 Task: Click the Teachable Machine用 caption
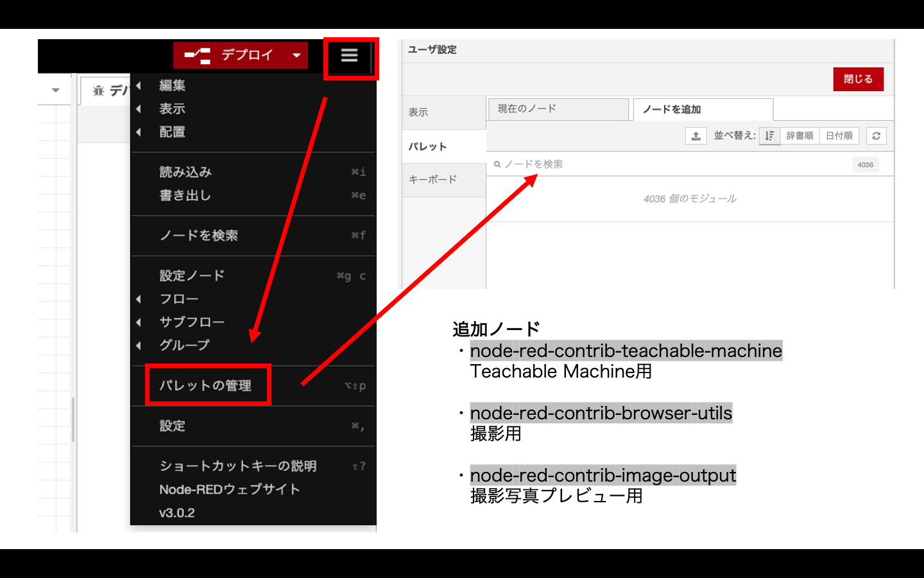click(561, 371)
